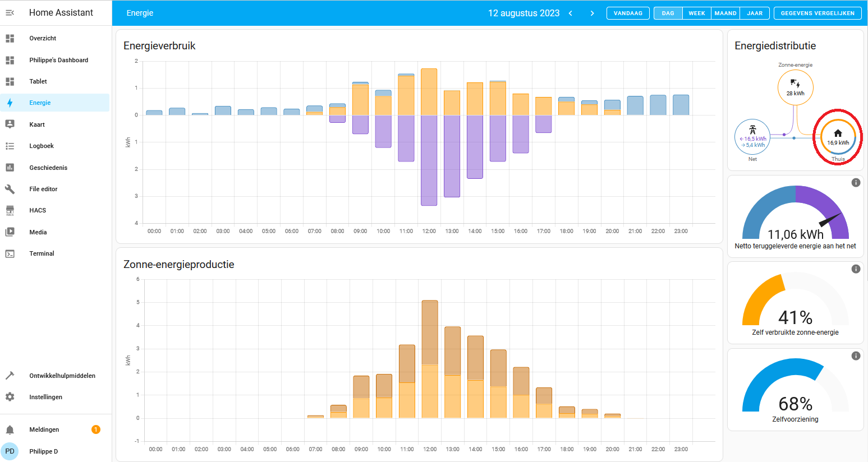Open the date picker showing 12 augustus 2023
The width and height of the screenshot is (868, 462).
click(523, 13)
